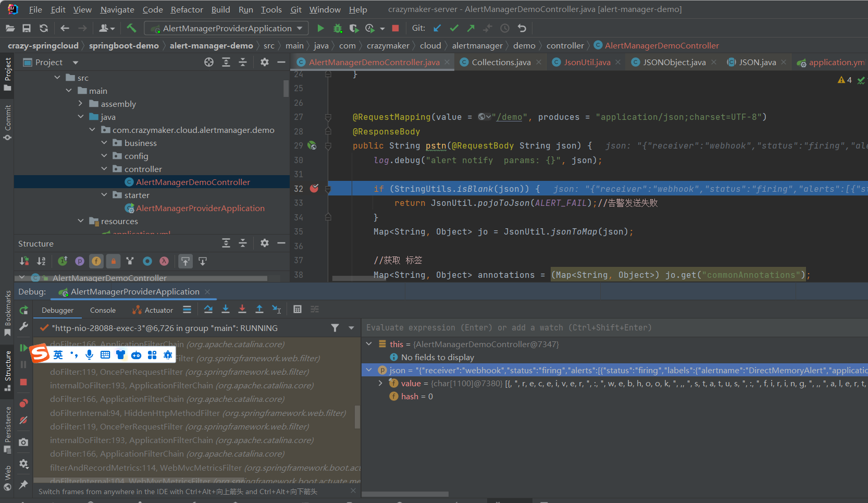
Task: Click alert-manager-demo breadcrumb
Action: (x=212, y=45)
